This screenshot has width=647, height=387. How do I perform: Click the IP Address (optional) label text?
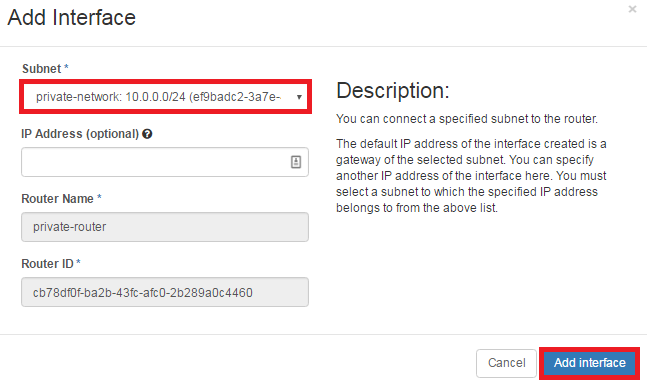click(80, 134)
